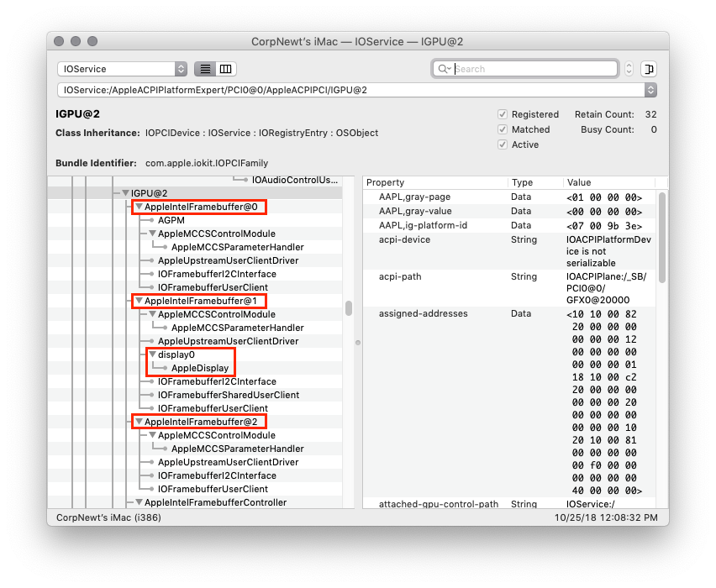Image resolution: width=716 pixels, height=588 pixels.
Task: Click the magnifying glass search options icon
Action: coord(444,69)
